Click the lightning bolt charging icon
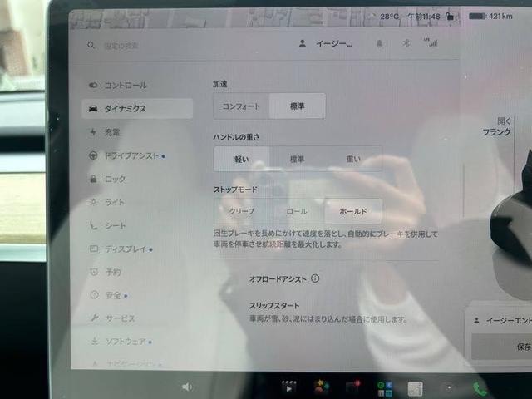This screenshot has width=532, height=399. 93,132
